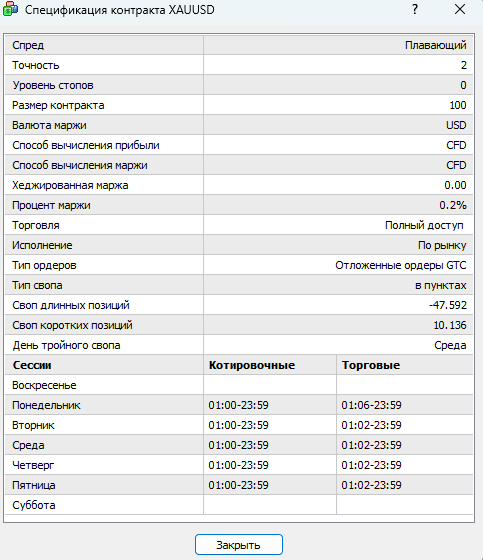Select the Своп длинных позиций value -47.592

point(448,305)
